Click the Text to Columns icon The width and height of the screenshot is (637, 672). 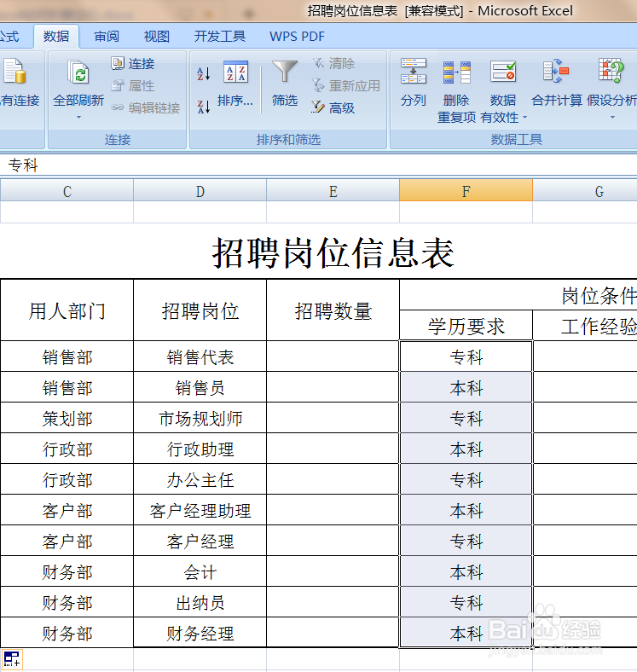[414, 71]
